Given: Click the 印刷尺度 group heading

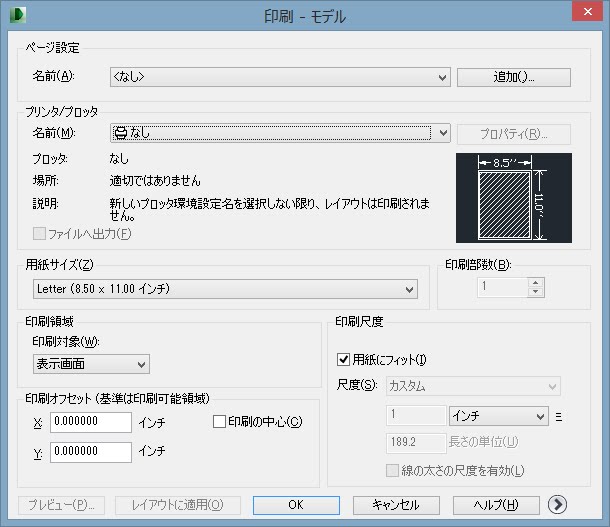Looking at the screenshot, I should click(x=359, y=322).
